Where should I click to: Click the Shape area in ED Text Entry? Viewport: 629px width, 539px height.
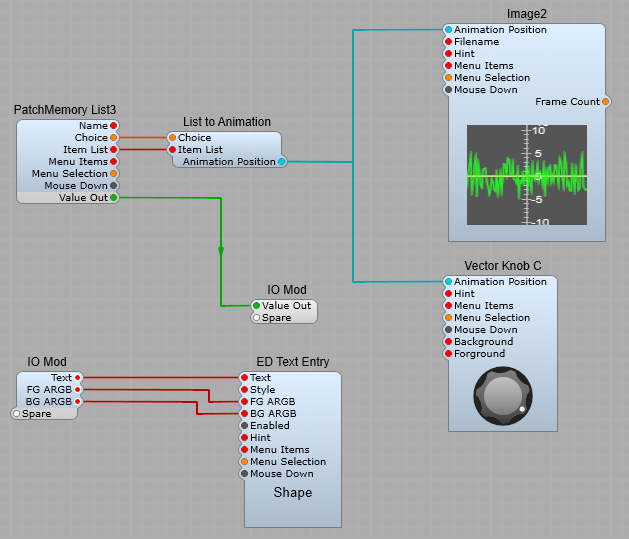(x=293, y=493)
